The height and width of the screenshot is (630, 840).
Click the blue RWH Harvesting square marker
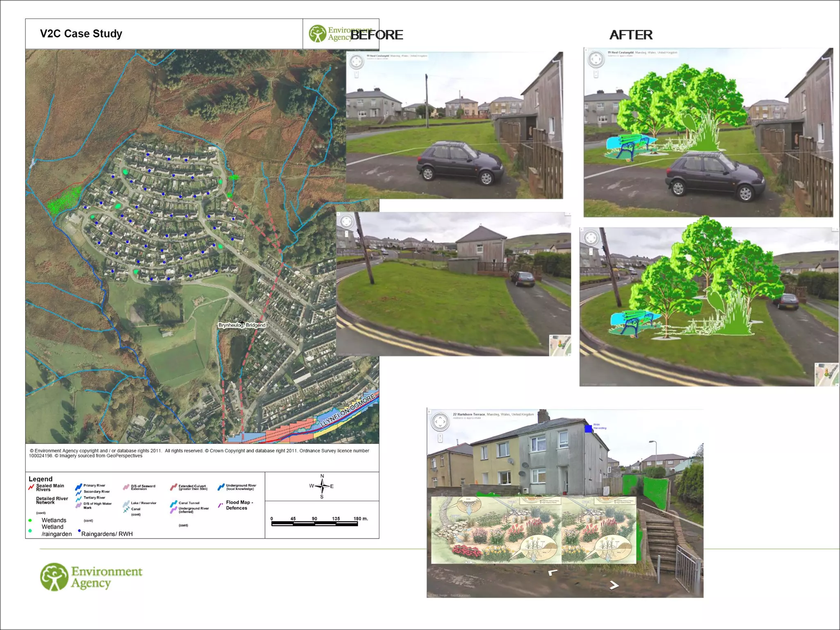(x=589, y=429)
